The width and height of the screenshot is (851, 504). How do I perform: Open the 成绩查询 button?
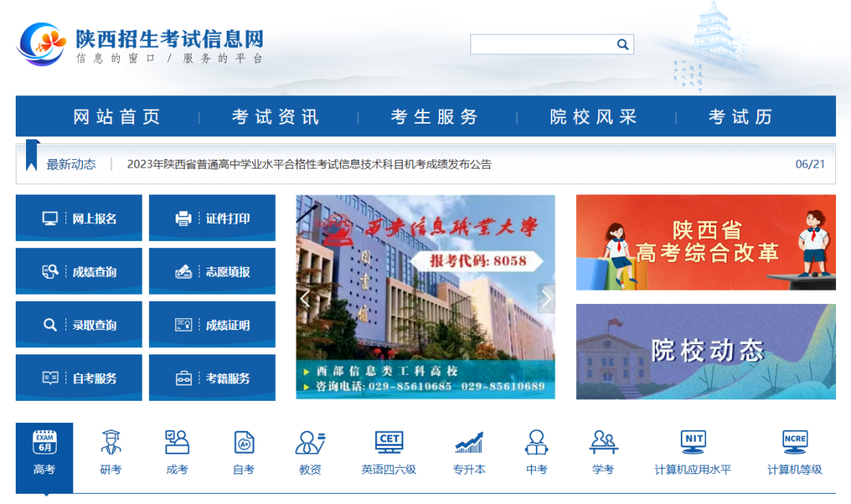point(79,272)
